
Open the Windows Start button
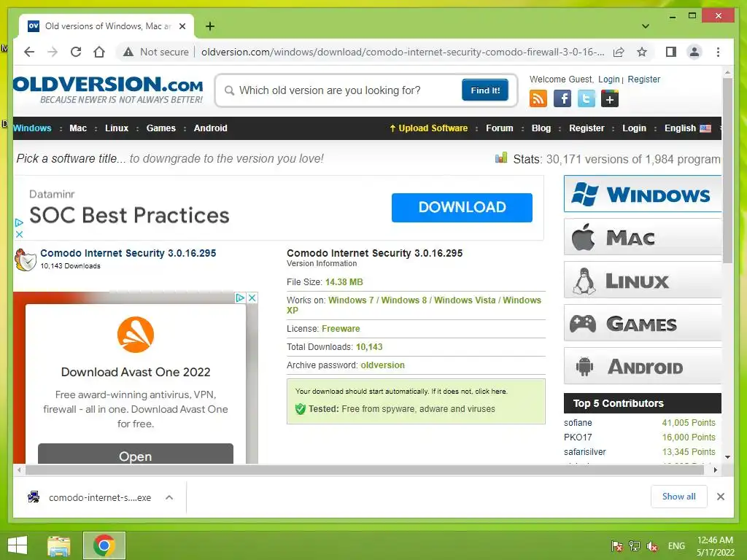[18, 545]
